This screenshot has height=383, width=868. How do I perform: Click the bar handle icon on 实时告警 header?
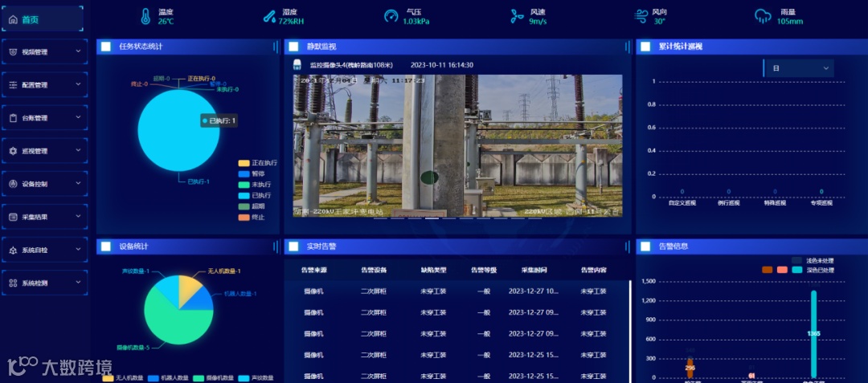(x=627, y=247)
